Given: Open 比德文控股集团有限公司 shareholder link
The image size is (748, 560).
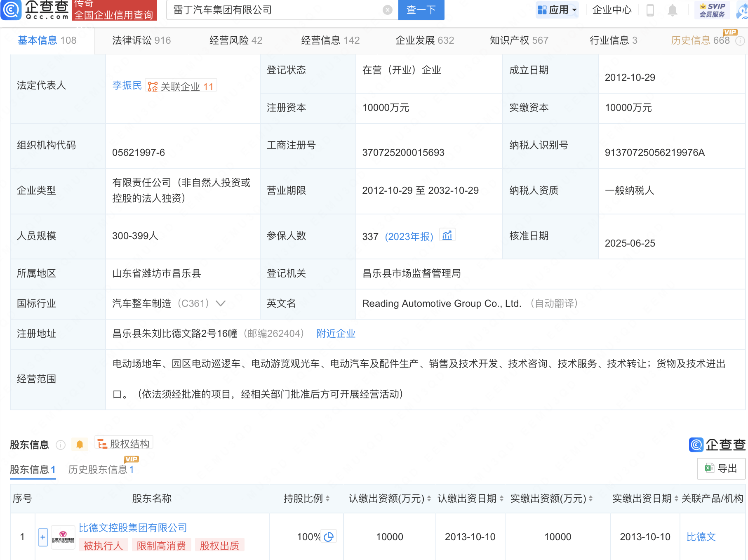Looking at the screenshot, I should (132, 527).
